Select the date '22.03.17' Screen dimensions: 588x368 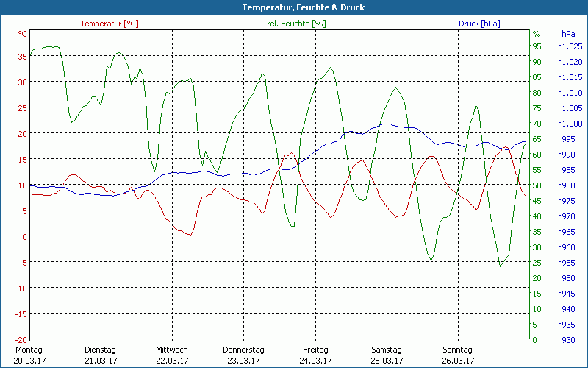pos(172,361)
